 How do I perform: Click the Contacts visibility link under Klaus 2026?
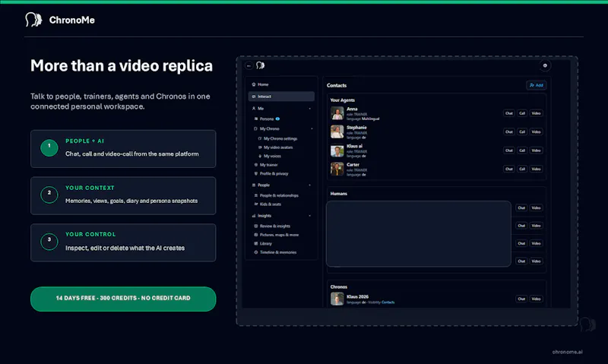[x=388, y=302]
